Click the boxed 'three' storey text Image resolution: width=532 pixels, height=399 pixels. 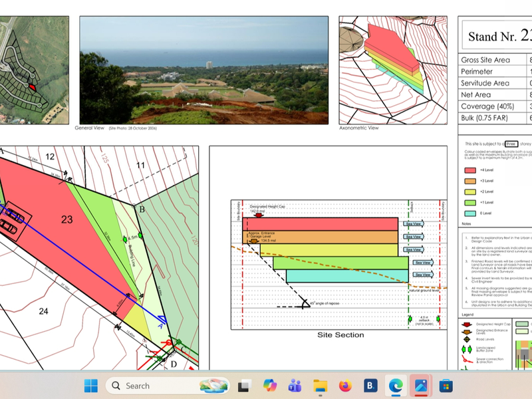click(511, 144)
